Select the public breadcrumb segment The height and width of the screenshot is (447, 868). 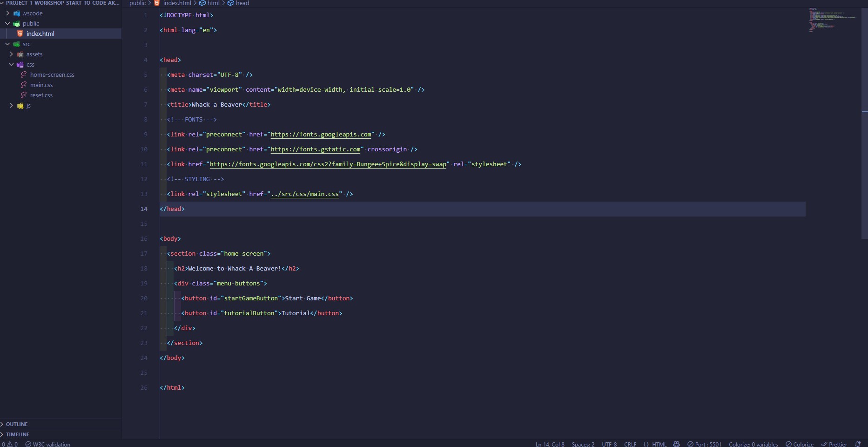137,3
